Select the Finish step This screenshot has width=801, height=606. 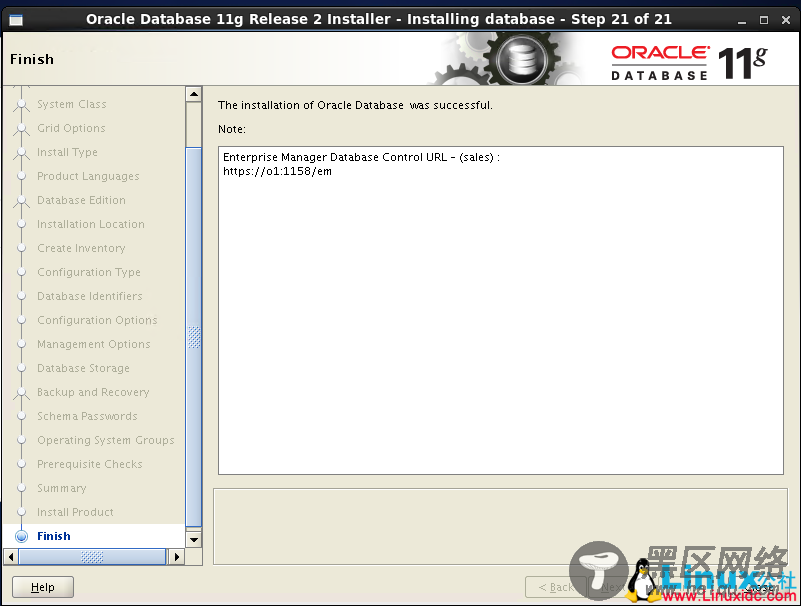pyautogui.click(x=54, y=537)
